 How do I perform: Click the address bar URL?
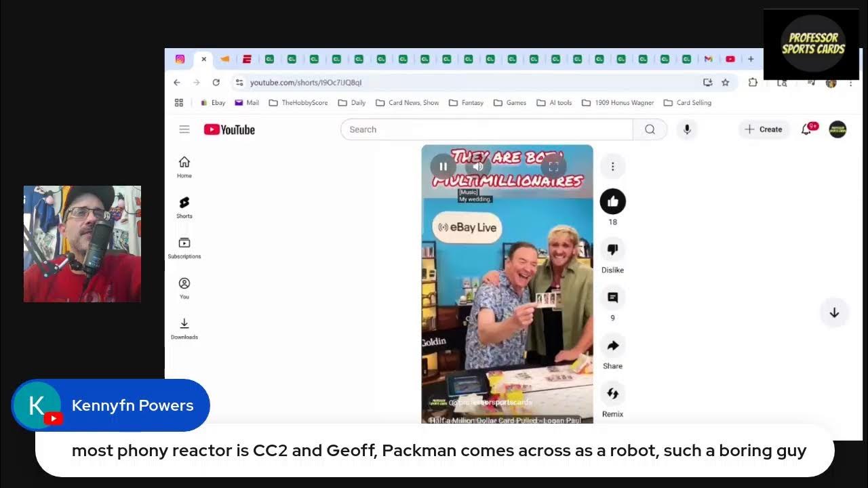[x=306, y=83]
